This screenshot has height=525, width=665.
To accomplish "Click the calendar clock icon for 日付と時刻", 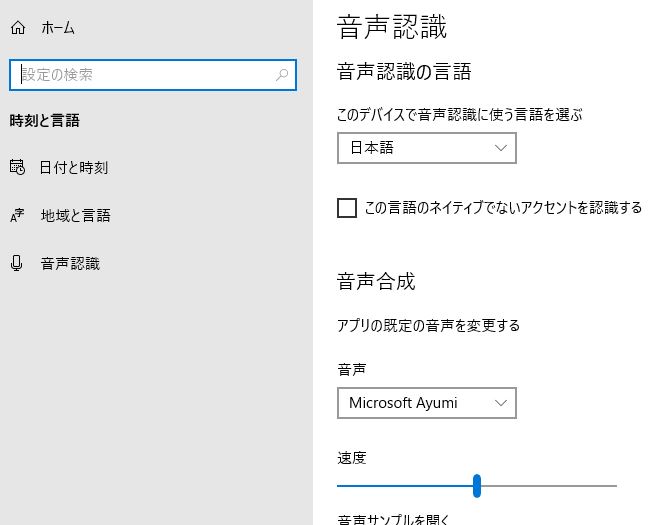I will tap(17, 167).
